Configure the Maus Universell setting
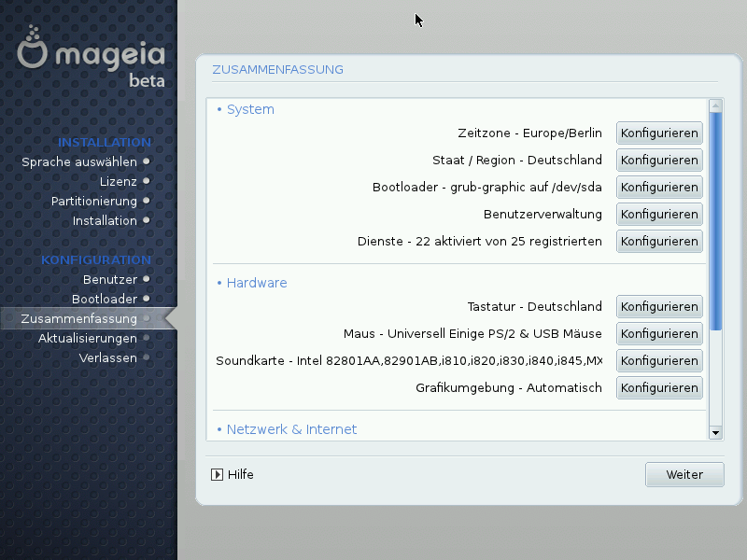747x560 pixels. 659,334
